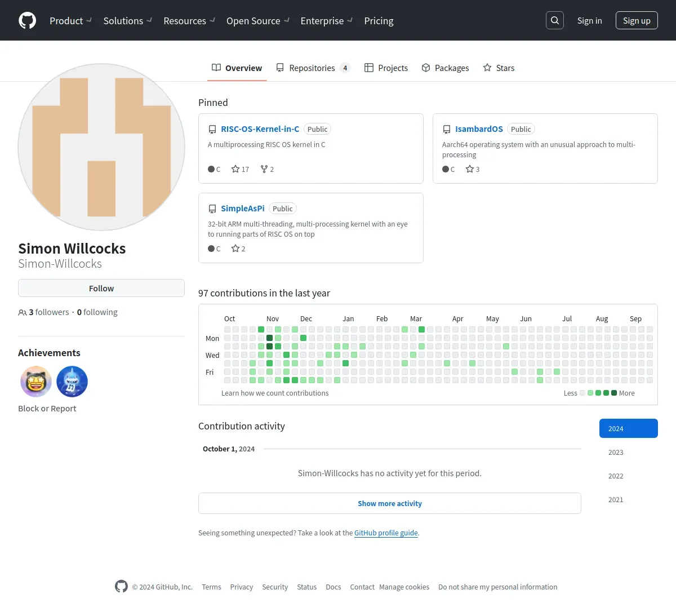676x616 pixels.
Task: Click Sign in
Action: (x=589, y=21)
